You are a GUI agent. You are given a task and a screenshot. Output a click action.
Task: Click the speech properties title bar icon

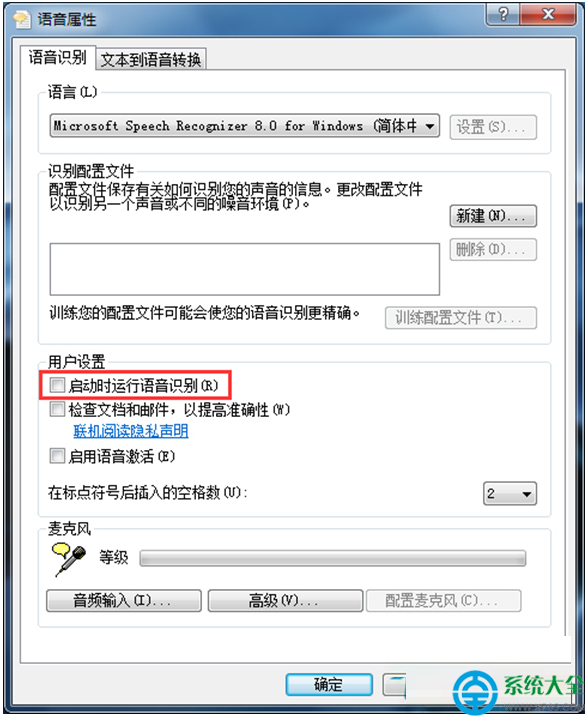coord(21,19)
